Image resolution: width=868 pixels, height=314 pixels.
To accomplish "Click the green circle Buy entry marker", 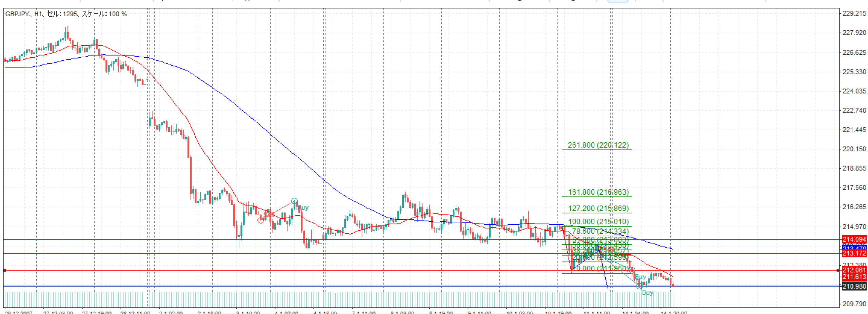I will (294, 201).
